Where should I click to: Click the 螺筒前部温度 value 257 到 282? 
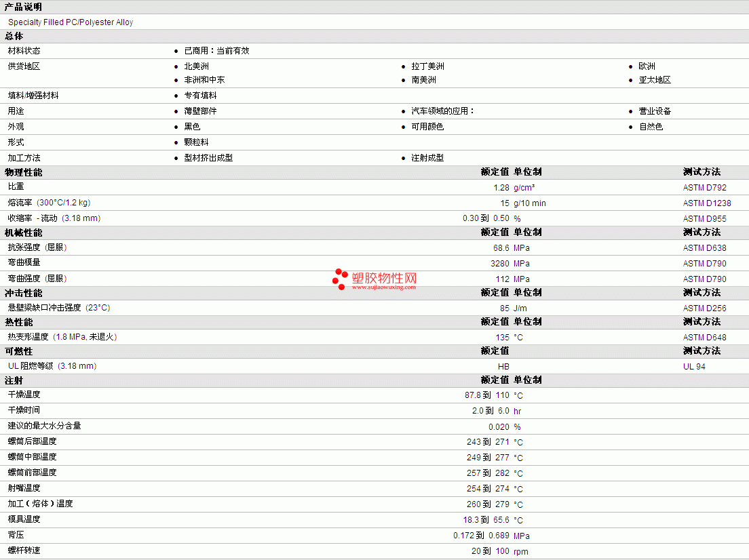pos(488,473)
